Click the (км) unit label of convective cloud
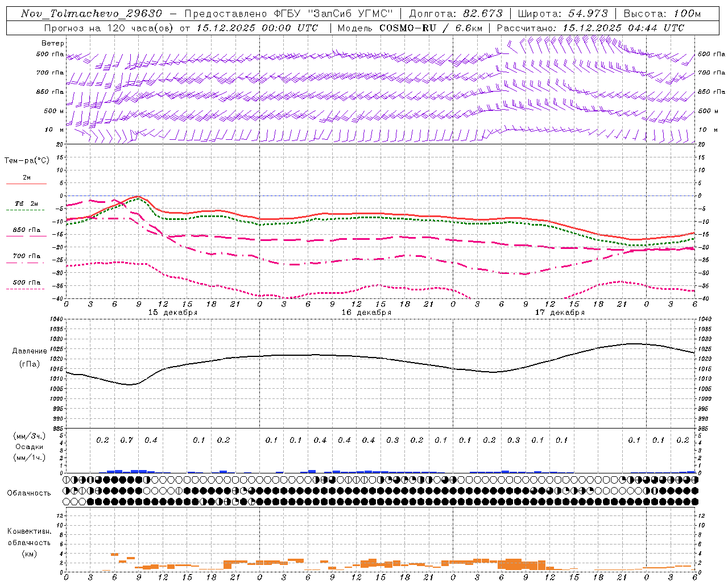The image size is (728, 582). [29, 553]
